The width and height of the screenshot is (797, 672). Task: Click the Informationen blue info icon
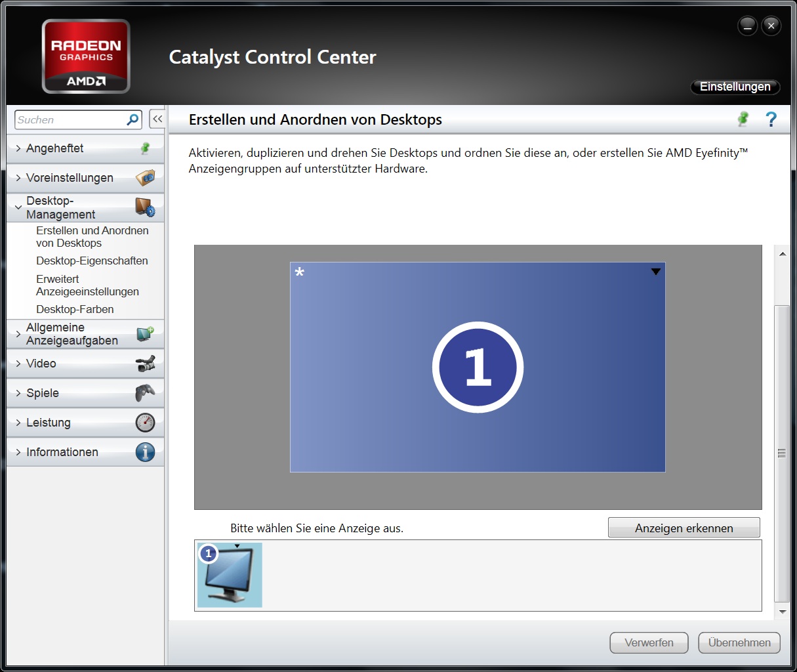coord(145,452)
